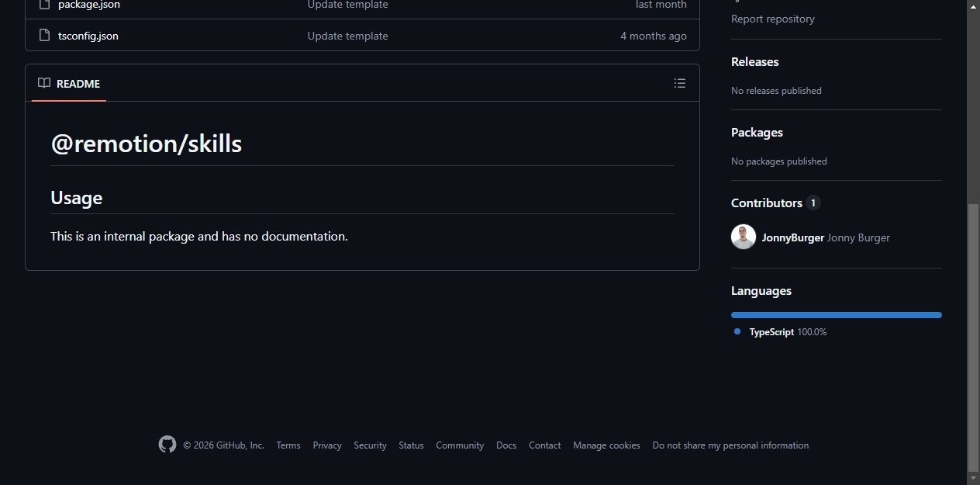Open Terms footer link
The height and width of the screenshot is (485, 980).
click(x=288, y=445)
